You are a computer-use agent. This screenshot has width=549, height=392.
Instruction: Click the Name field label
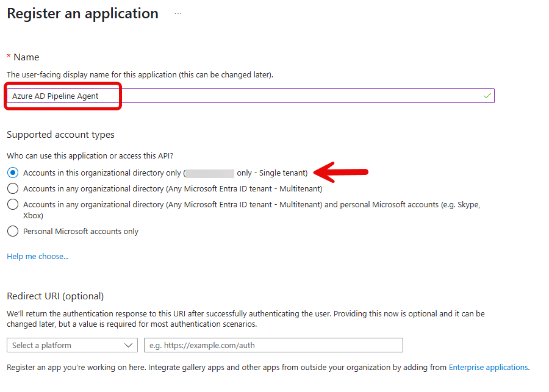[x=26, y=57]
